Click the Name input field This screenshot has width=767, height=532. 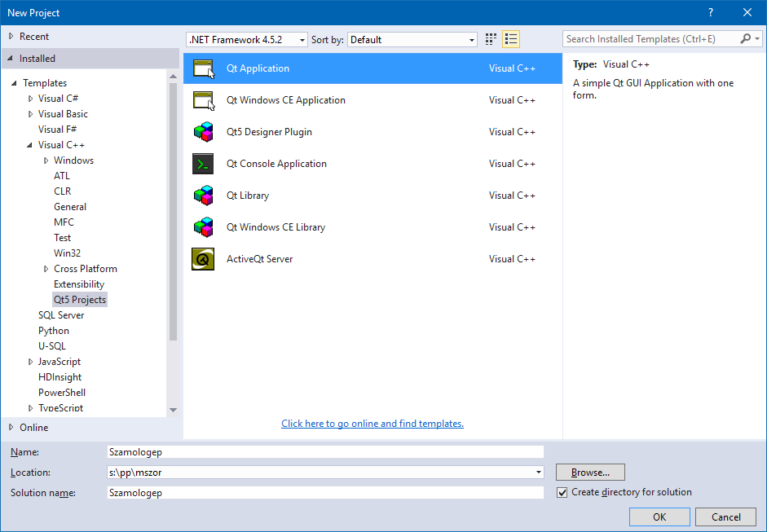click(x=325, y=452)
